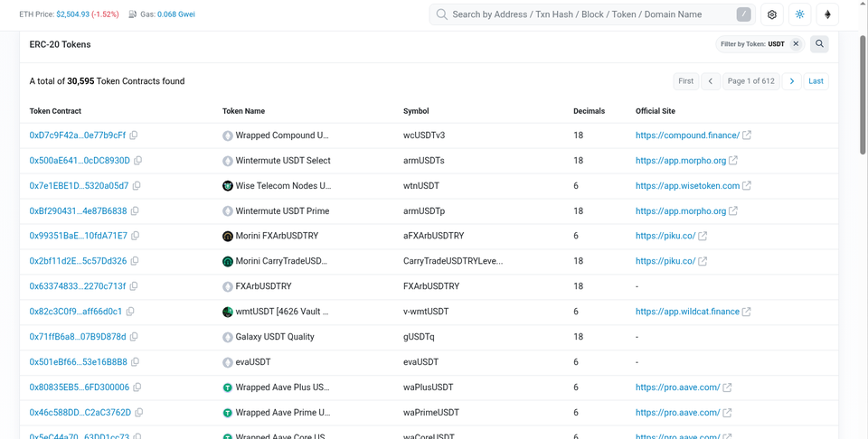The image size is (868, 439).
Task: Click symbol text wcUSDTv3
Action: pyautogui.click(x=424, y=135)
